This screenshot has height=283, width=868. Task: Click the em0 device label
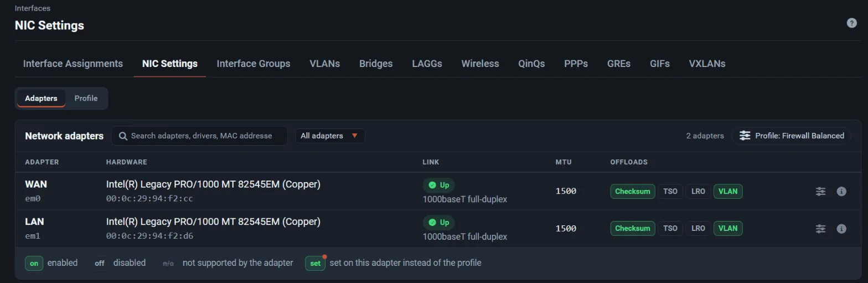(x=33, y=198)
